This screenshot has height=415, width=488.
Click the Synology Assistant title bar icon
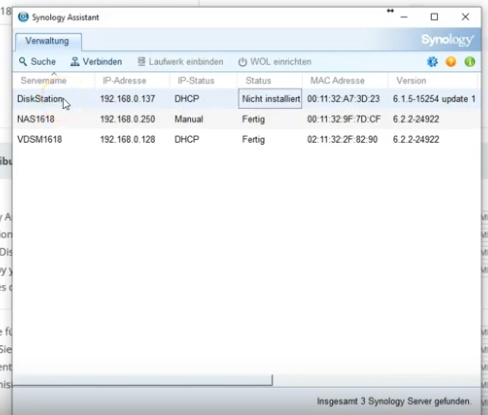23,17
